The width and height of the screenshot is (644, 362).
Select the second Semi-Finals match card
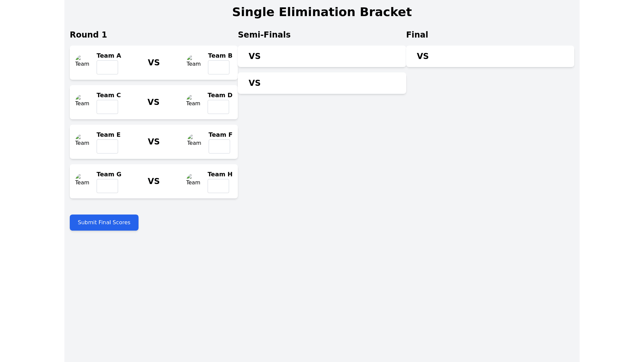tap(322, 83)
